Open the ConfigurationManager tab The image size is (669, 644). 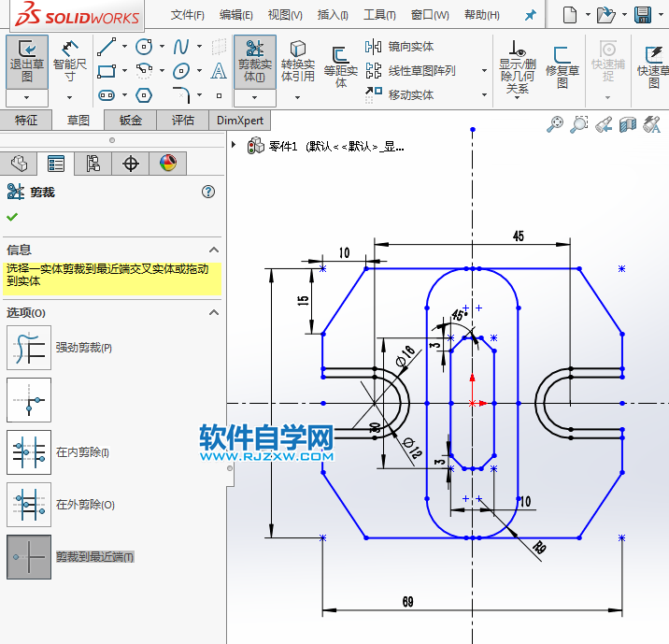[93, 164]
